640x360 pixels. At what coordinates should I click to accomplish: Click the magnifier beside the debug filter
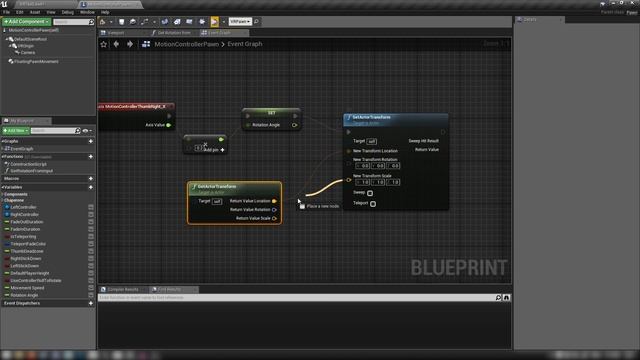pos(256,21)
